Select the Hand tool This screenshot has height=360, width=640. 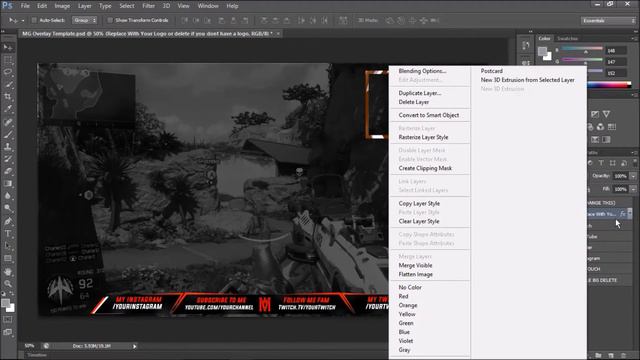pyautogui.click(x=8, y=271)
